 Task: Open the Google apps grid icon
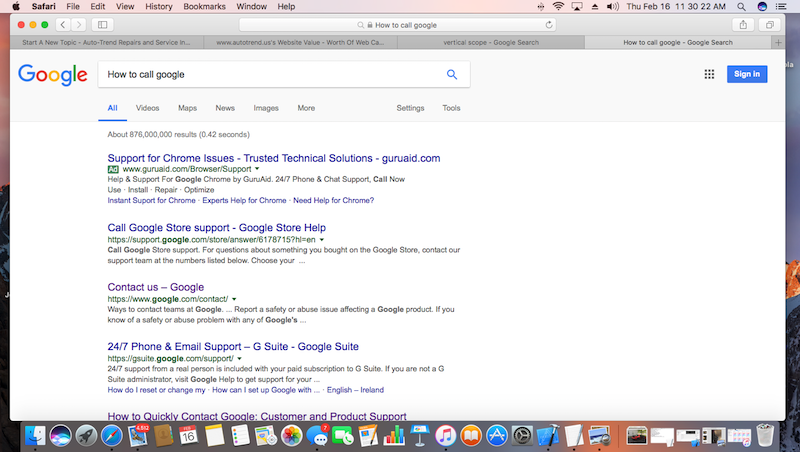709,74
